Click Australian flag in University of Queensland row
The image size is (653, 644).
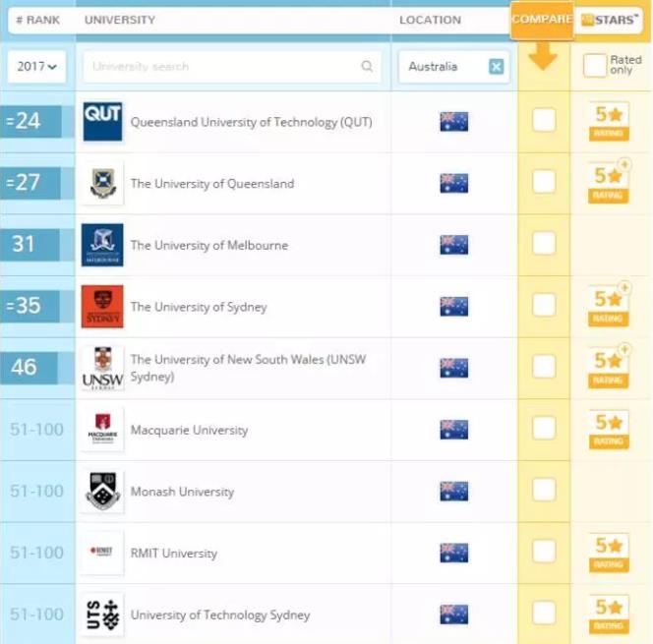(x=454, y=183)
